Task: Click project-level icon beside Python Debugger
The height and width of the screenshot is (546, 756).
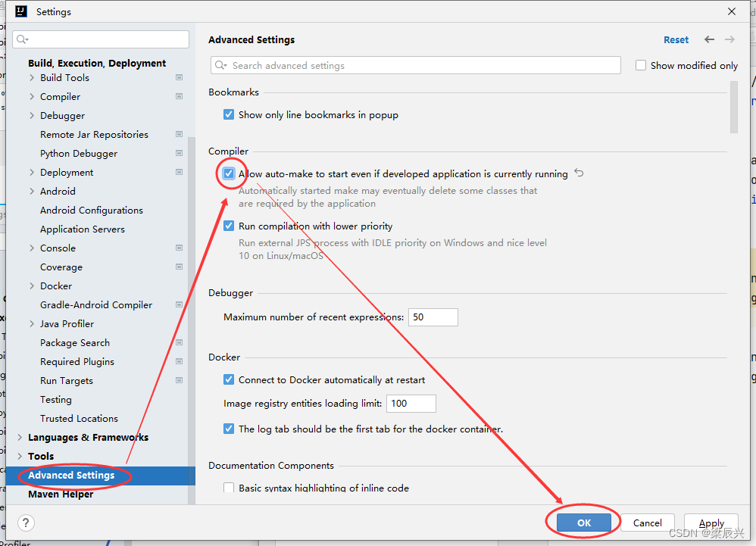Action: (180, 153)
